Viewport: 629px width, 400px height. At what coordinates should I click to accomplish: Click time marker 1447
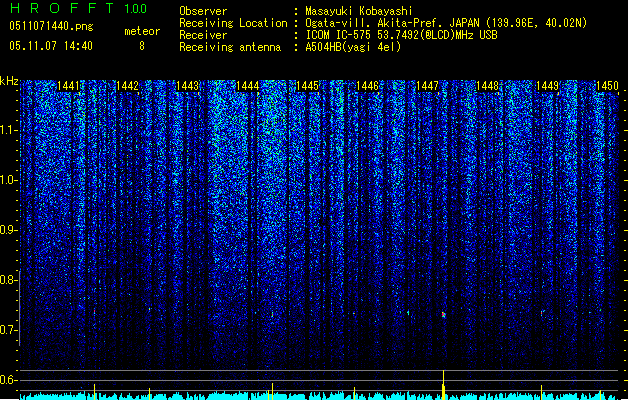click(x=427, y=86)
